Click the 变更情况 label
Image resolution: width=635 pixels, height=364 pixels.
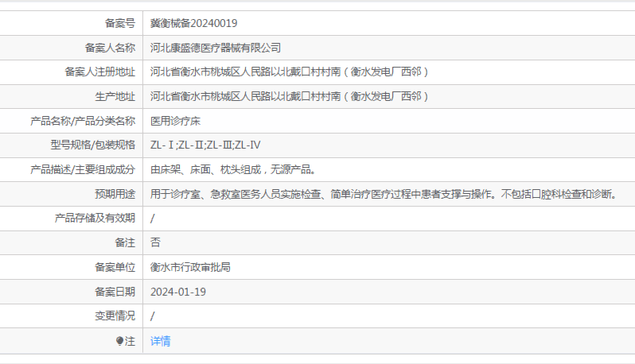115,316
